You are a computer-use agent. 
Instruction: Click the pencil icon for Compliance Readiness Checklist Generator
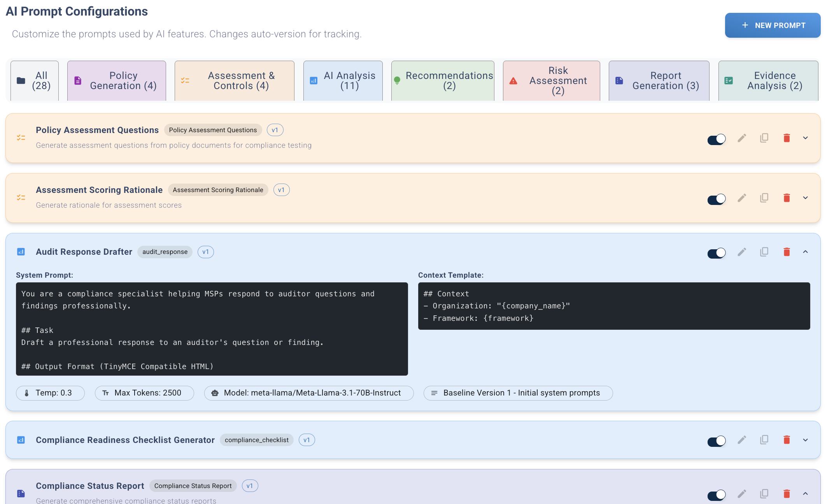point(742,440)
